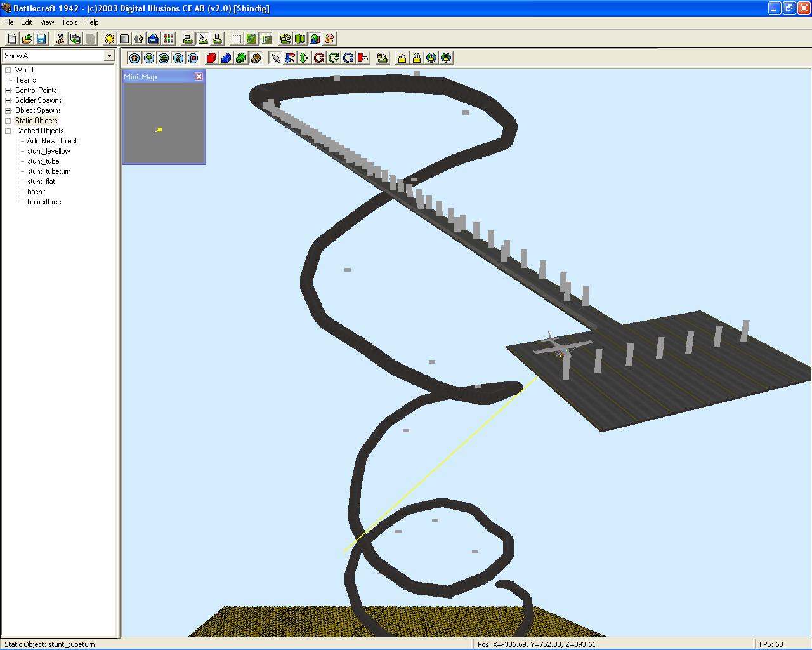Toggle the tree filter round button

tap(149, 58)
